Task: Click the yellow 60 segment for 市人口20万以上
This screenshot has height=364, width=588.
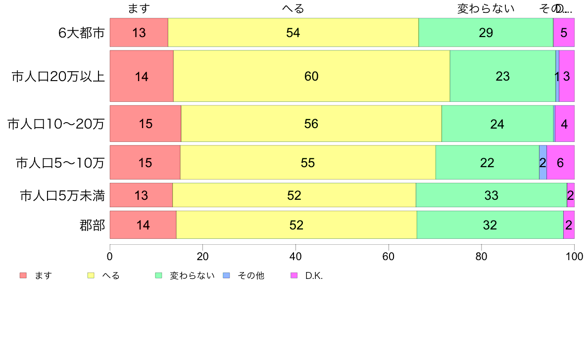Action: point(312,76)
